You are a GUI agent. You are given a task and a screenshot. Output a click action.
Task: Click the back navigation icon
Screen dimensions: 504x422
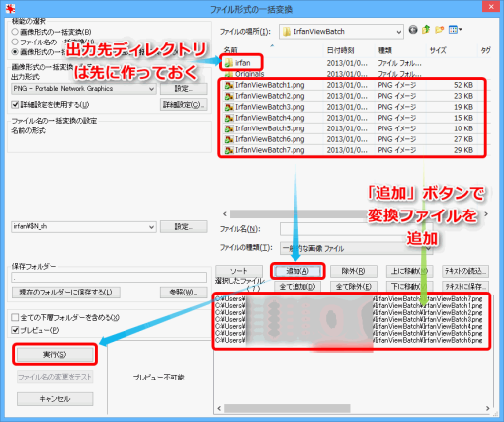(413, 30)
